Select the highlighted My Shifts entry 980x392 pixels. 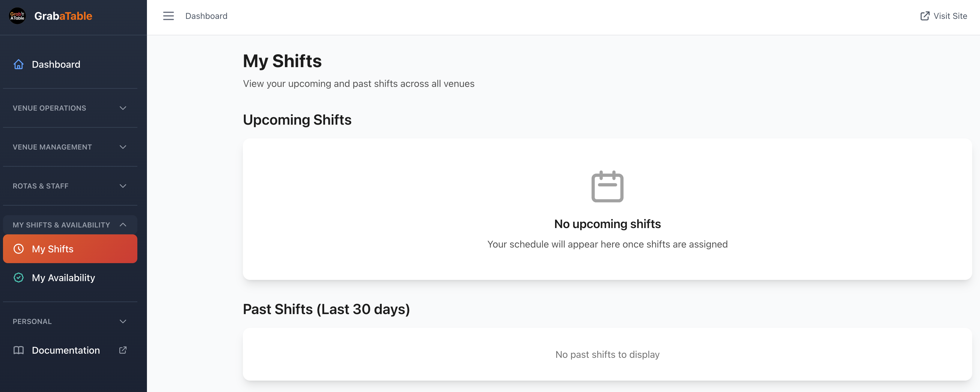pyautogui.click(x=52, y=249)
